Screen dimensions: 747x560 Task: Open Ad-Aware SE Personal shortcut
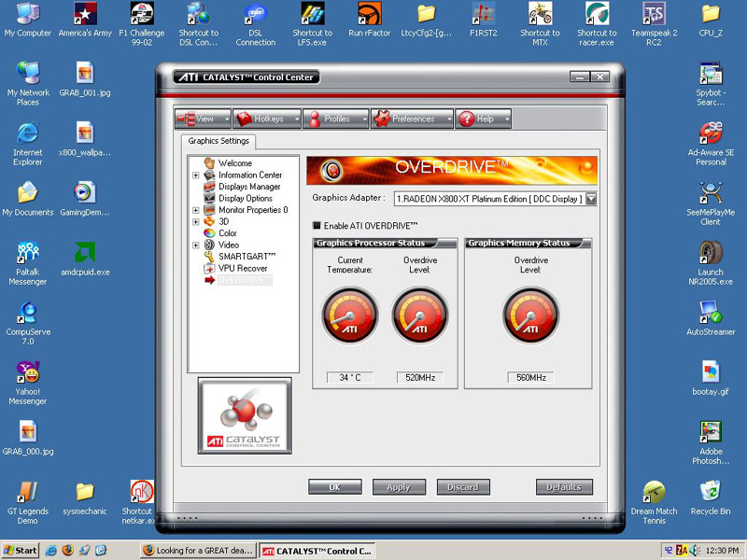pos(711,144)
